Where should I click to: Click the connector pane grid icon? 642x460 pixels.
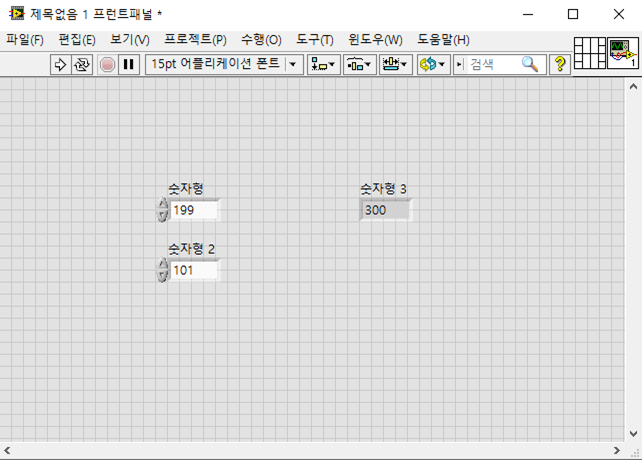point(590,53)
